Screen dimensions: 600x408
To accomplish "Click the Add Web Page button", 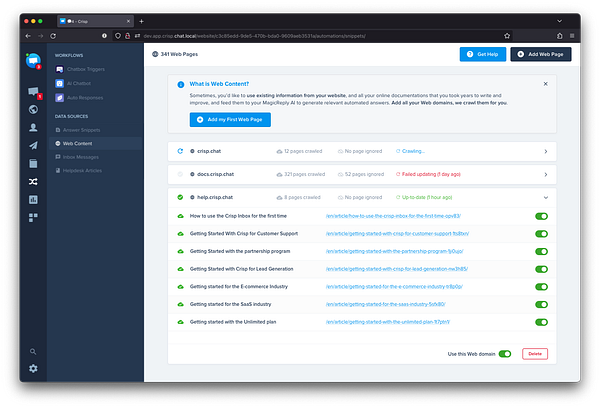I will [x=541, y=54].
